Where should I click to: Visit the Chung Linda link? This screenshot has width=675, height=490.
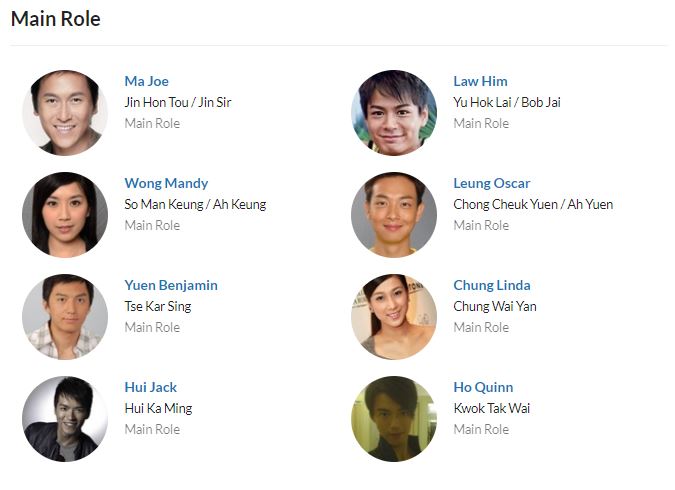coord(492,285)
